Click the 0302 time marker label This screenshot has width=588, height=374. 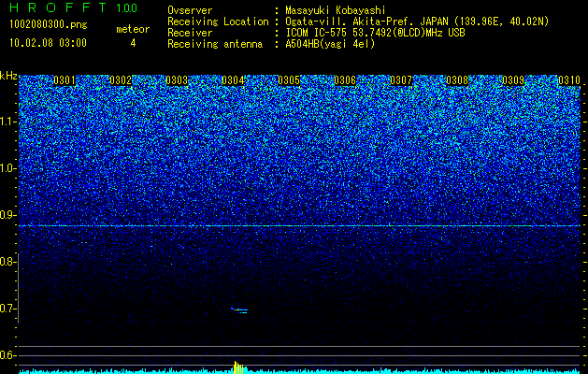click(121, 80)
